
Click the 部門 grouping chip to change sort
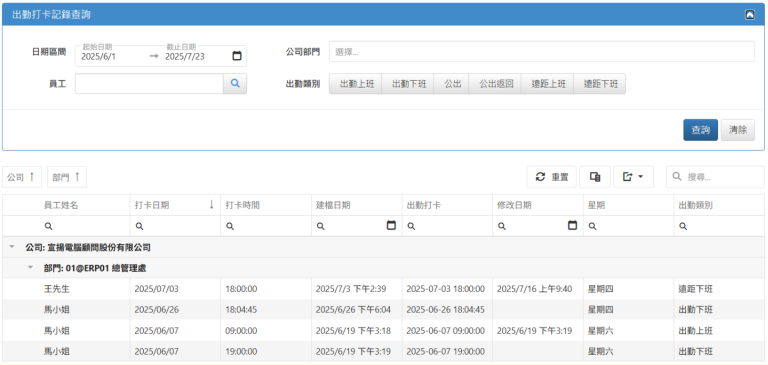pyautogui.click(x=67, y=177)
